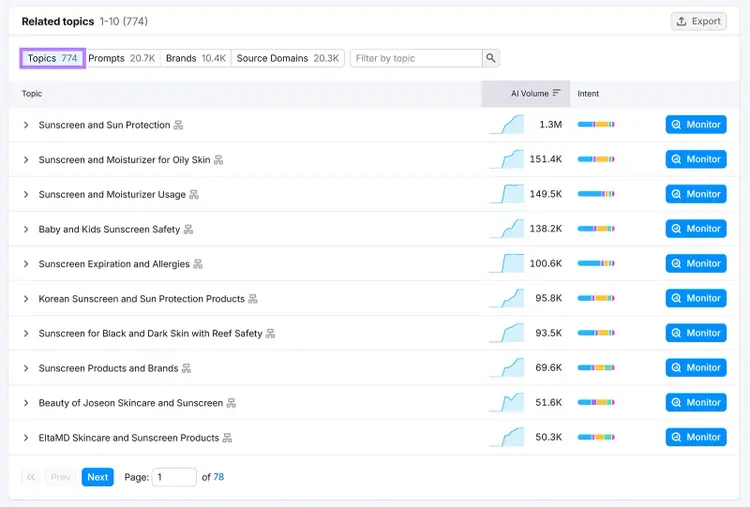The width and height of the screenshot is (750, 507).
Task: Expand the Sunscreen Products and Brands row
Action: (26, 368)
